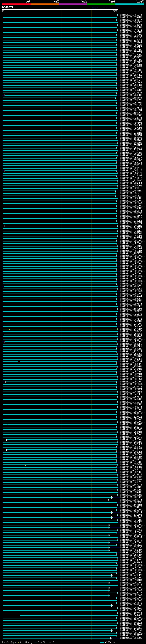Select hit UniRef100_B2WDQ2

tap(131, 198)
